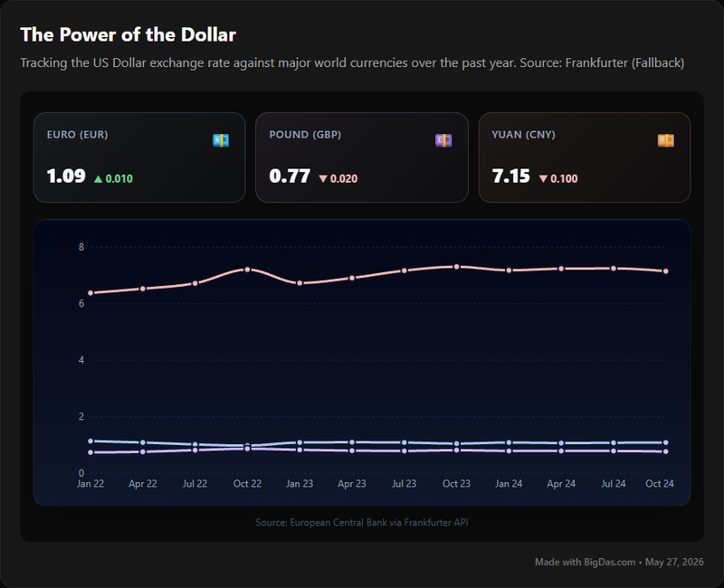The image size is (724, 588).
Task: Select the Yuan (CNY) card label
Action: pos(523,135)
